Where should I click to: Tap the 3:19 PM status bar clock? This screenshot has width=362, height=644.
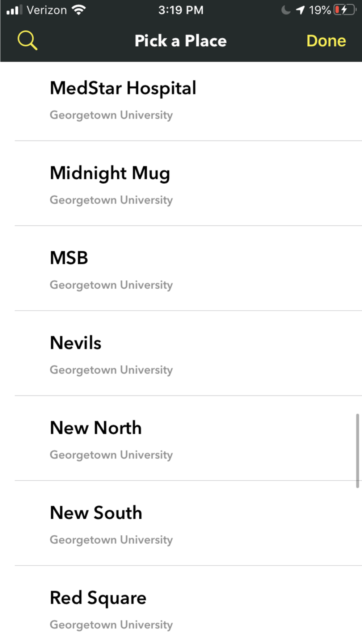(x=181, y=10)
